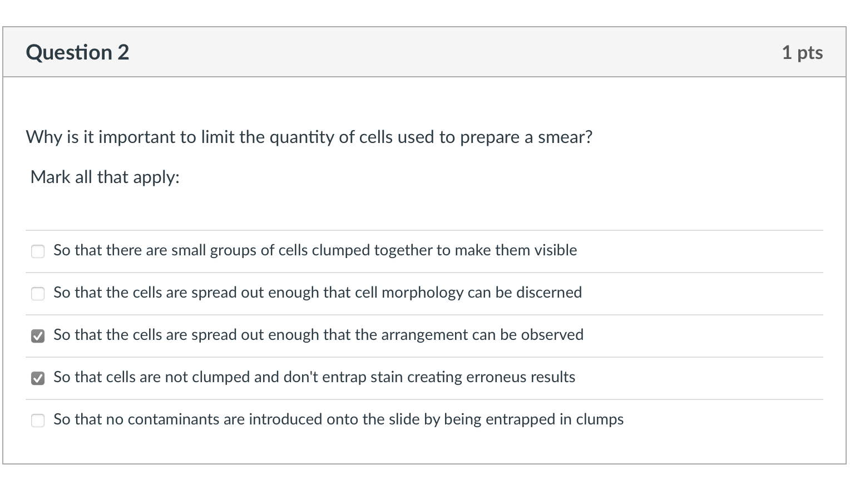Click the word 'smear?' in the question prompt
Image resolution: width=850 pixels, height=504 pixels.
click(565, 137)
